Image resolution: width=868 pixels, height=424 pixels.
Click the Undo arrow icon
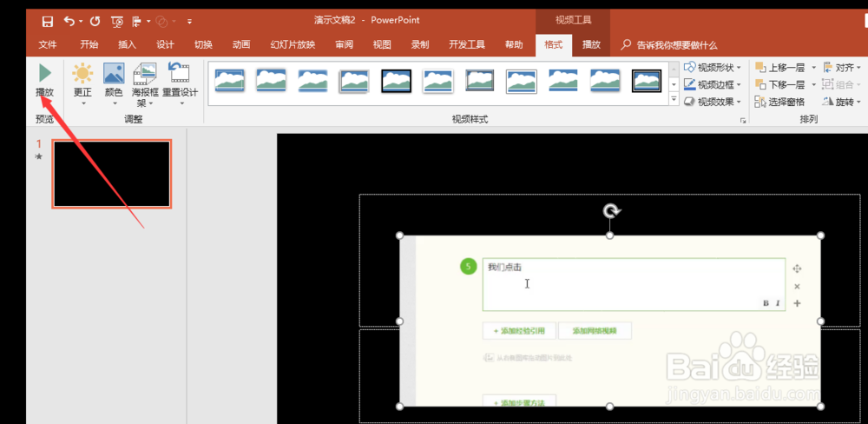coord(69,21)
